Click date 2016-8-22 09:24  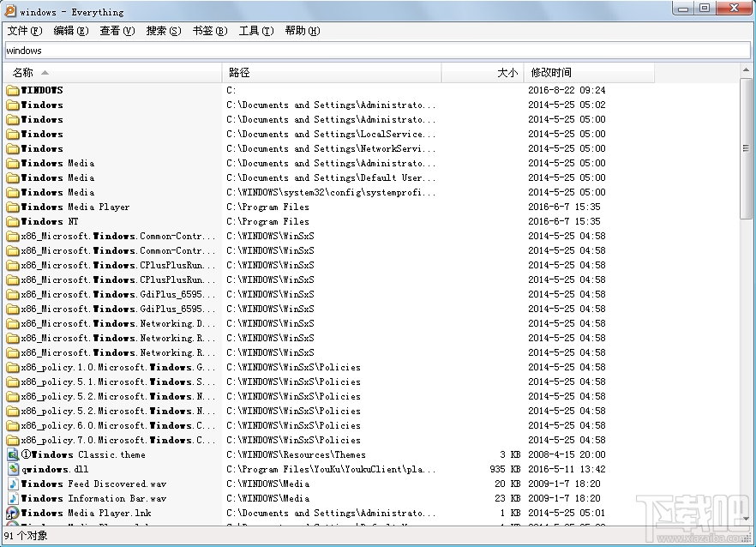[x=567, y=90]
